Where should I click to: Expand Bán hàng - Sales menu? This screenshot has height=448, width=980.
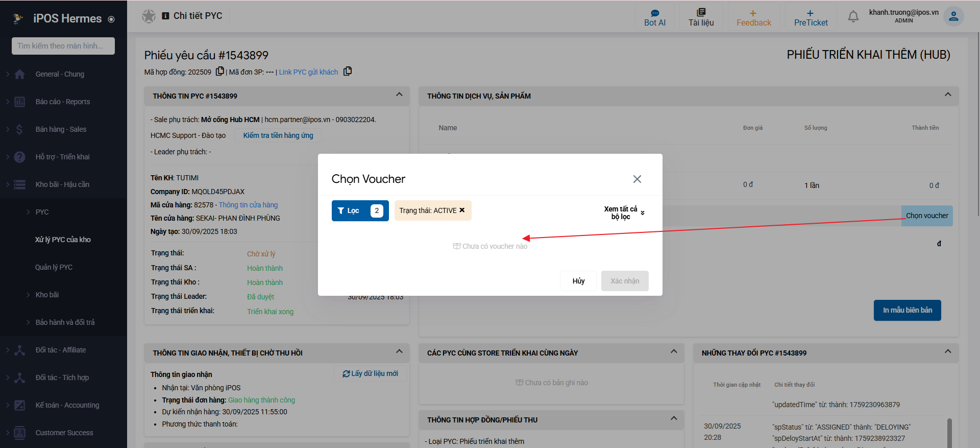coord(63,129)
